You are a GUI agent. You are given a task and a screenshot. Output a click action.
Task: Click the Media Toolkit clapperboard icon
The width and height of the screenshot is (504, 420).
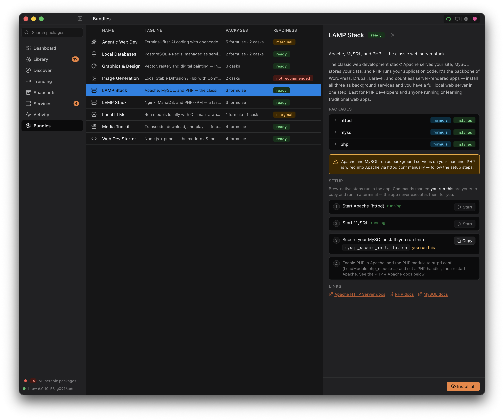(x=94, y=127)
